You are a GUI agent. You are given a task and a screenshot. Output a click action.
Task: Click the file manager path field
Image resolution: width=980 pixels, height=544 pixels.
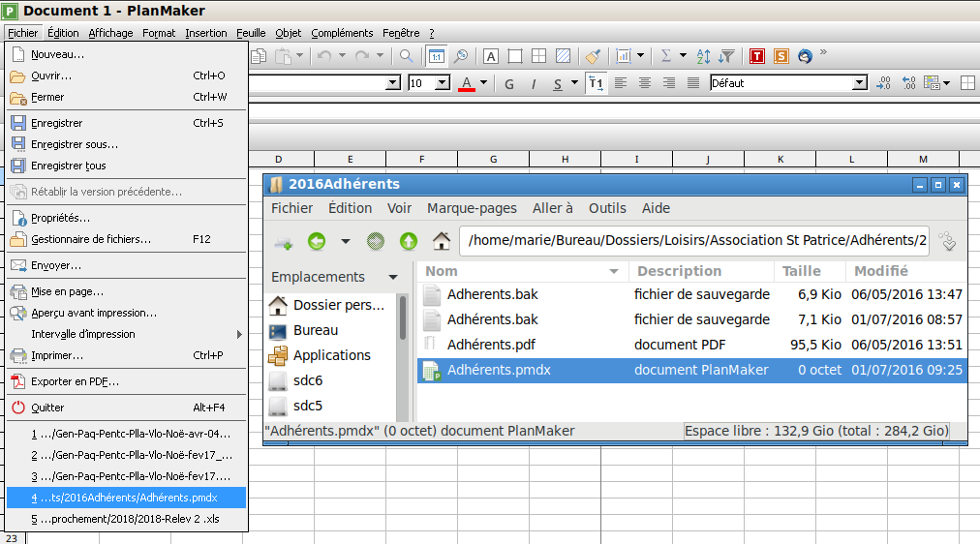[694, 240]
